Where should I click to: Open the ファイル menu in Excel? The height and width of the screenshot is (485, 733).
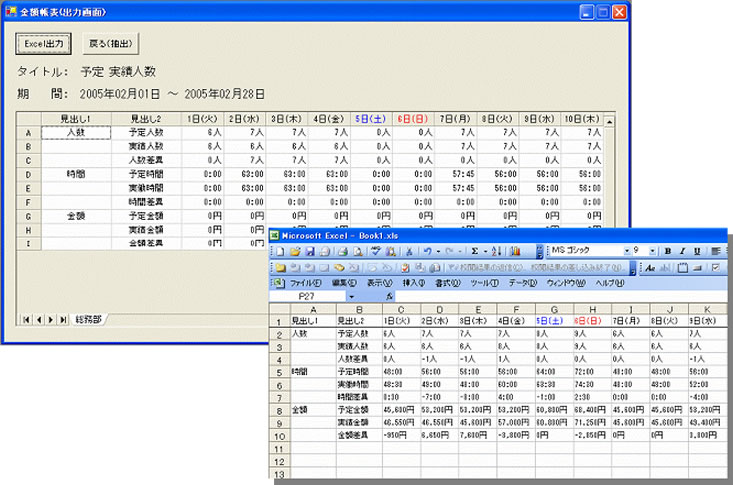[305, 283]
